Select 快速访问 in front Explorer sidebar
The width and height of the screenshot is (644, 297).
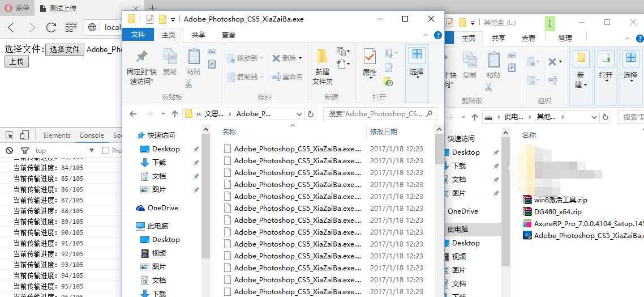coord(161,135)
